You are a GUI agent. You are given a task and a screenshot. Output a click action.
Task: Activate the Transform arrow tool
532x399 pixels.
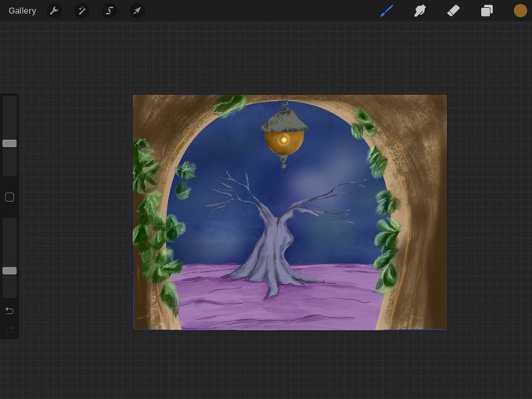[x=137, y=11]
